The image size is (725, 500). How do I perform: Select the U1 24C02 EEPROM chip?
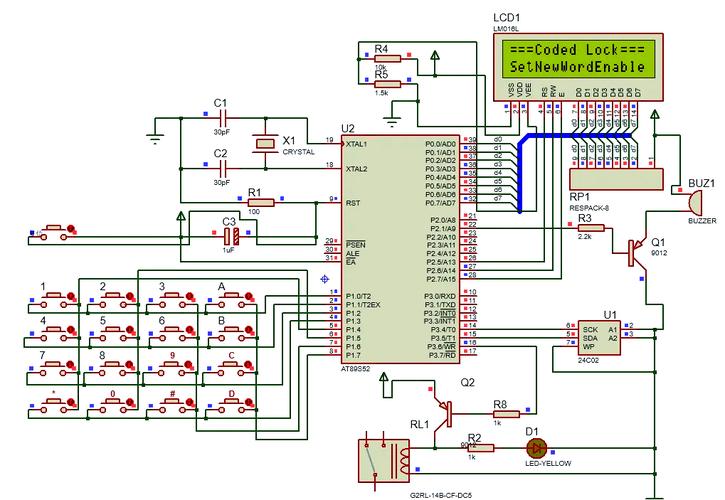coord(599,338)
